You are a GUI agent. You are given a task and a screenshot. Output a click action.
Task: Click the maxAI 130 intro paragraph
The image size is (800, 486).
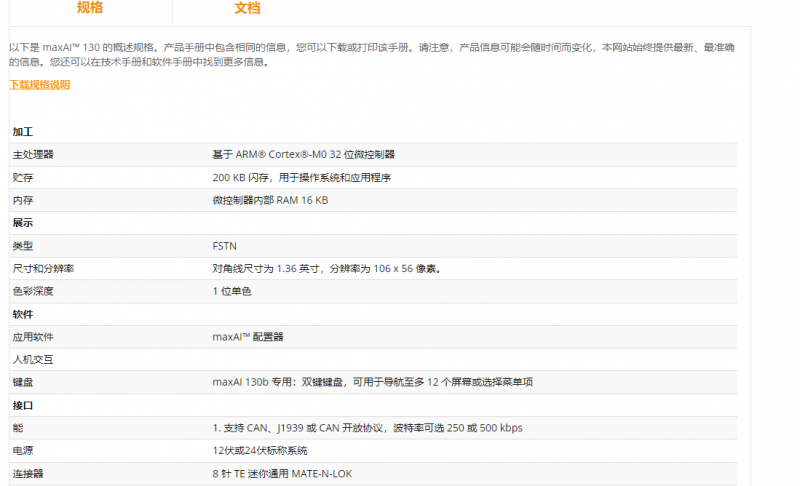tap(371, 54)
